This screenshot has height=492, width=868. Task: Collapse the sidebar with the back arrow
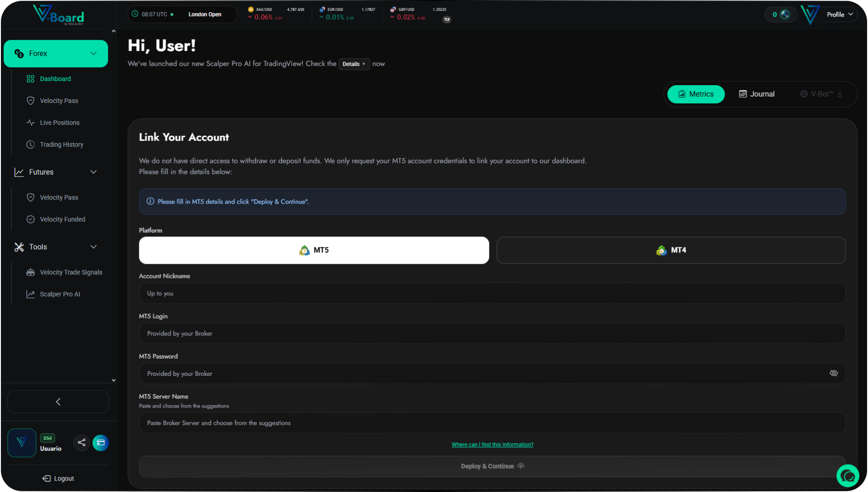58,402
